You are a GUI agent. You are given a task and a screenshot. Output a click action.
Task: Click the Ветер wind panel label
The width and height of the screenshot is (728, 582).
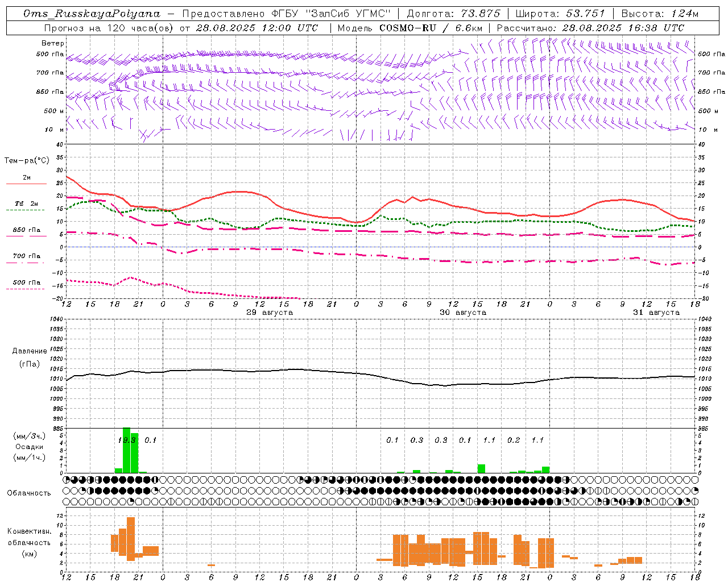click(x=52, y=43)
